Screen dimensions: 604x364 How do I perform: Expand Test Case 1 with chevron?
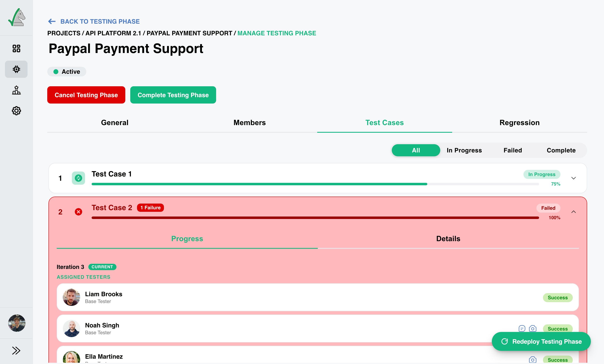(574, 178)
